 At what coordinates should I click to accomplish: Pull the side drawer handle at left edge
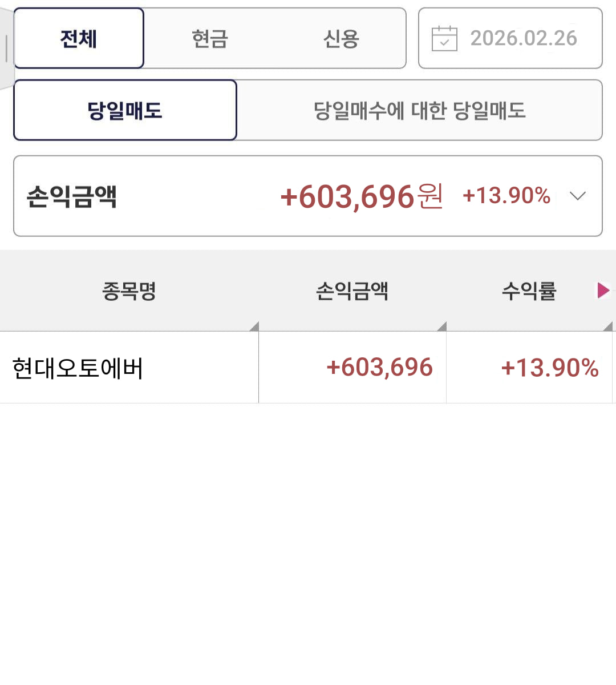[x=6, y=49]
